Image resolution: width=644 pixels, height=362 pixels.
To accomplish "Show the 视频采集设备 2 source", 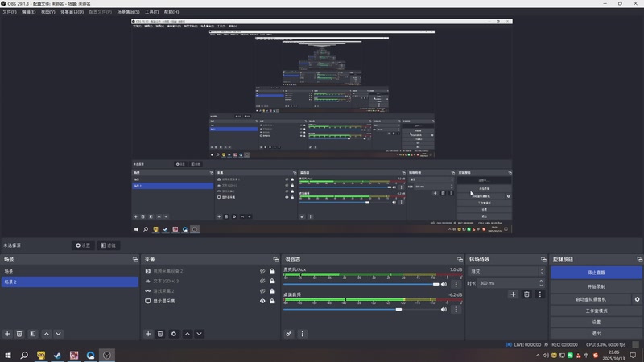I will click(x=262, y=271).
